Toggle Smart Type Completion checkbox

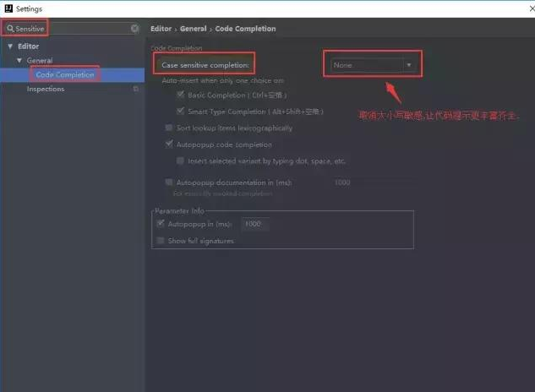pos(181,112)
